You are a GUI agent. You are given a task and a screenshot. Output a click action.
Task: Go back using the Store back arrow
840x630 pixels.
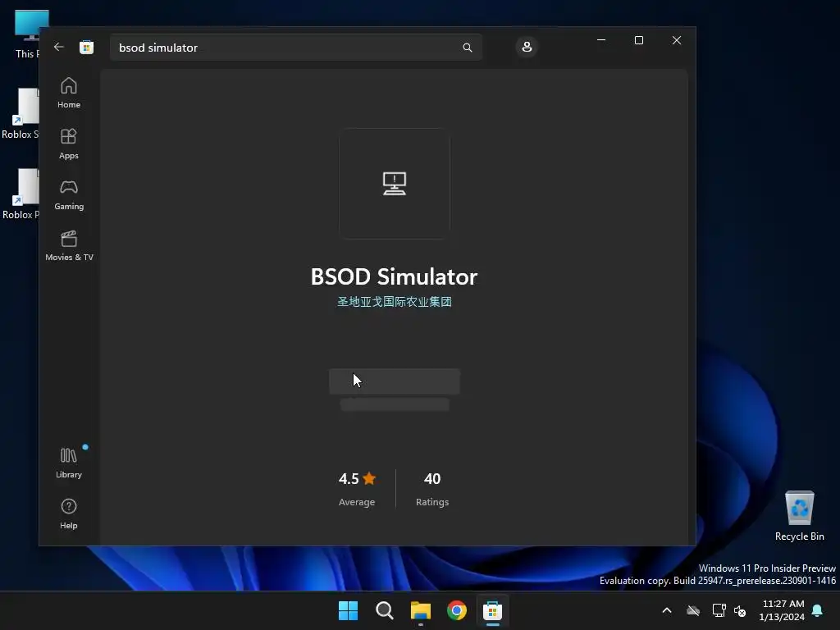[x=59, y=47]
